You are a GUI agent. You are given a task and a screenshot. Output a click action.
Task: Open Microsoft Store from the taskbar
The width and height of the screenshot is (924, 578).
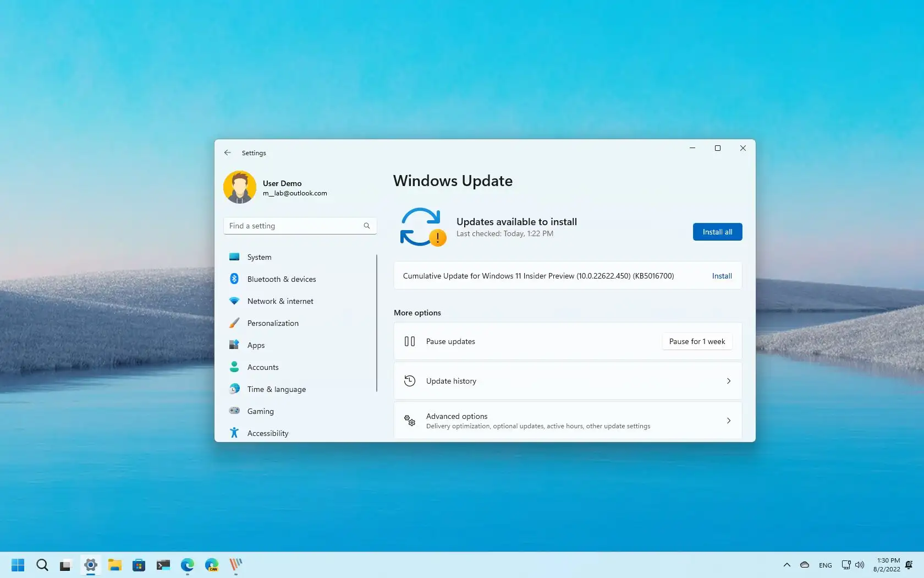tap(139, 565)
